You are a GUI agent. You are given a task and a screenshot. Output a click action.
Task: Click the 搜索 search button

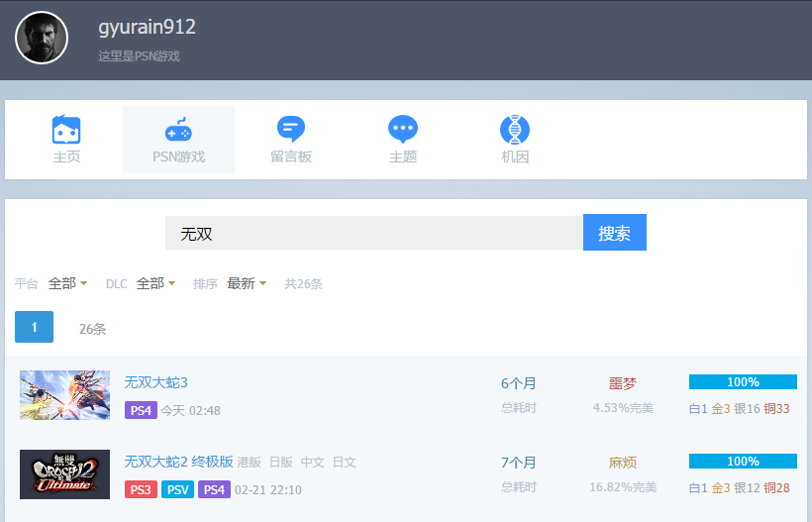pos(615,233)
